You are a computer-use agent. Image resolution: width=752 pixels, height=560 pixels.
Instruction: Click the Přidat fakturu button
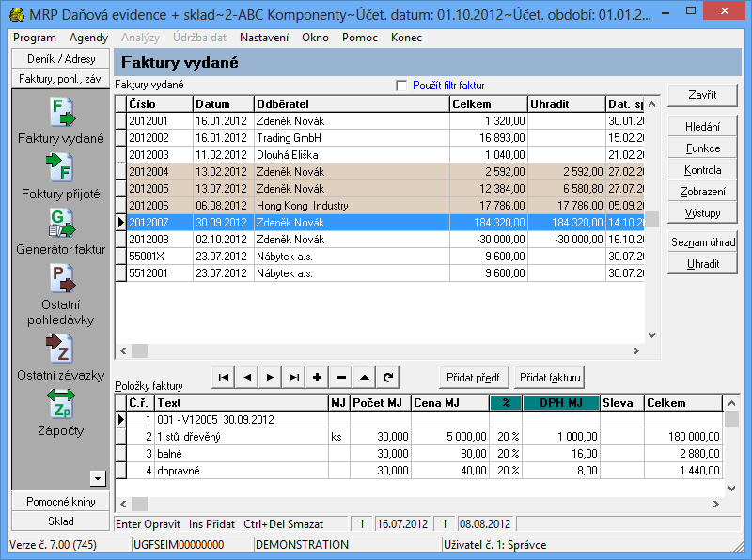click(550, 377)
